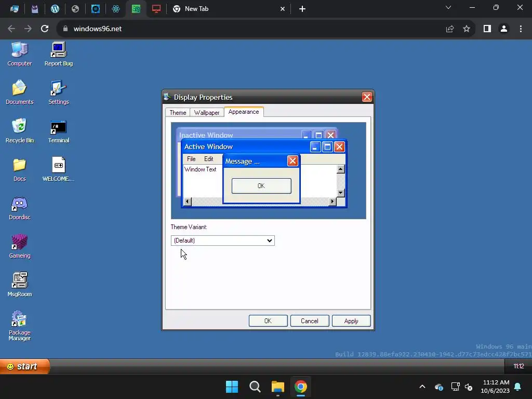This screenshot has height=399, width=532.
Task: Open the tab search chevron
Action: click(x=448, y=7)
